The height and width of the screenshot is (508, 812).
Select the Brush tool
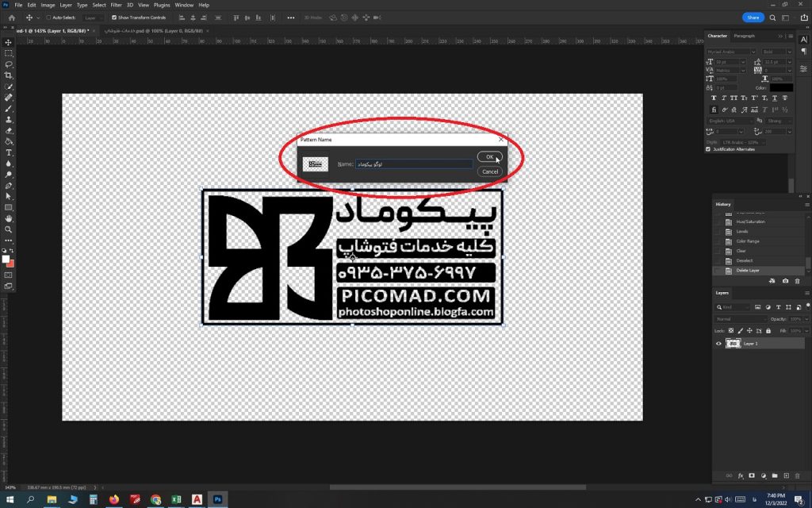(8, 109)
